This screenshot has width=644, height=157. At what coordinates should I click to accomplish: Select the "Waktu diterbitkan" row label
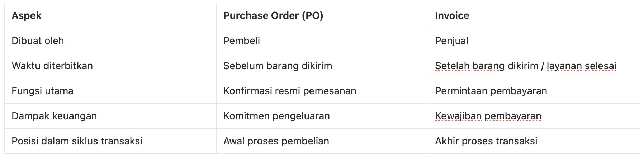point(52,66)
